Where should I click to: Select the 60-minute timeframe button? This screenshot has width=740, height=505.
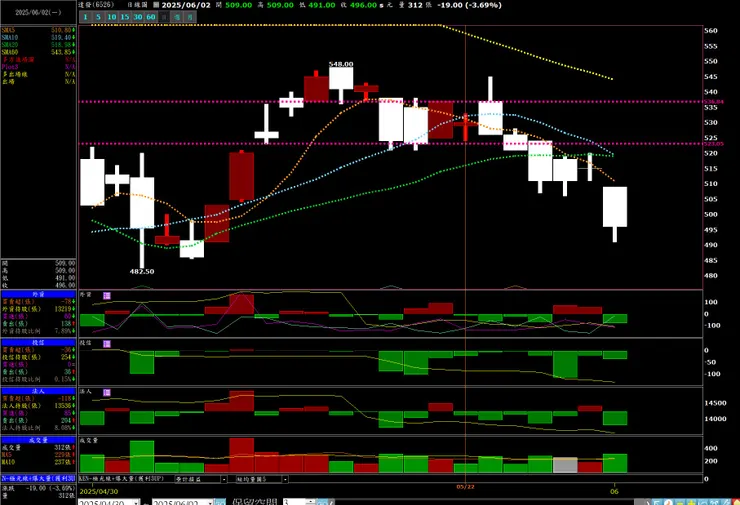(x=151, y=17)
